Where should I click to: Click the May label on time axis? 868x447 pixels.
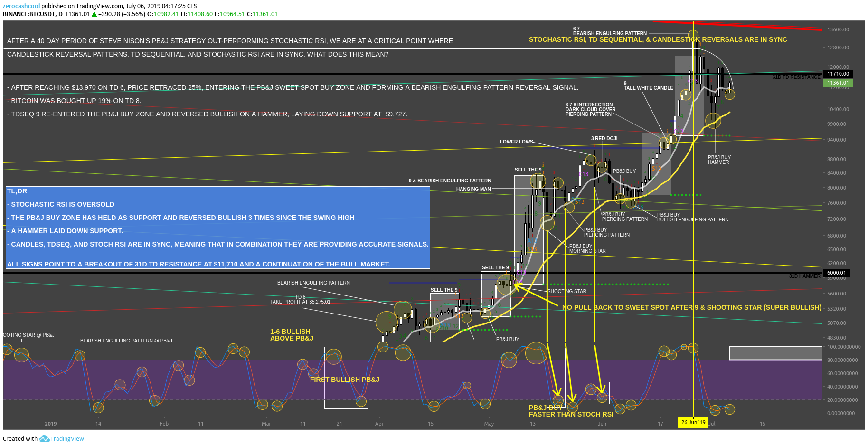(489, 424)
